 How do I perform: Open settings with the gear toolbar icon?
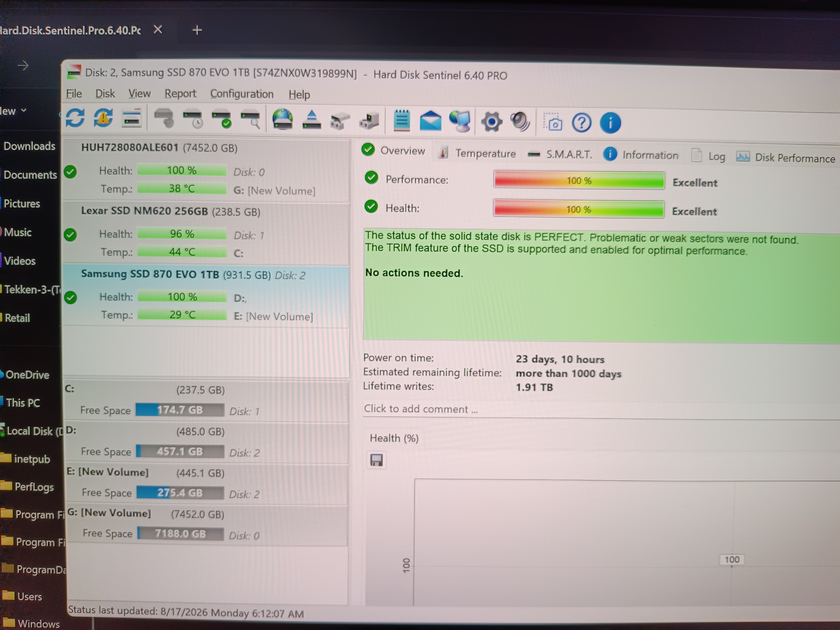pyautogui.click(x=492, y=122)
